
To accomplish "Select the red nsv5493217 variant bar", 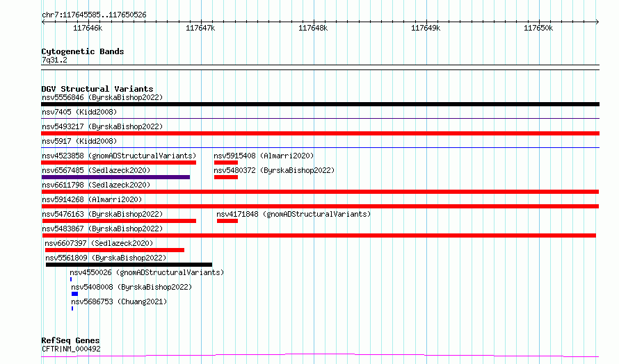I will (x=320, y=133).
